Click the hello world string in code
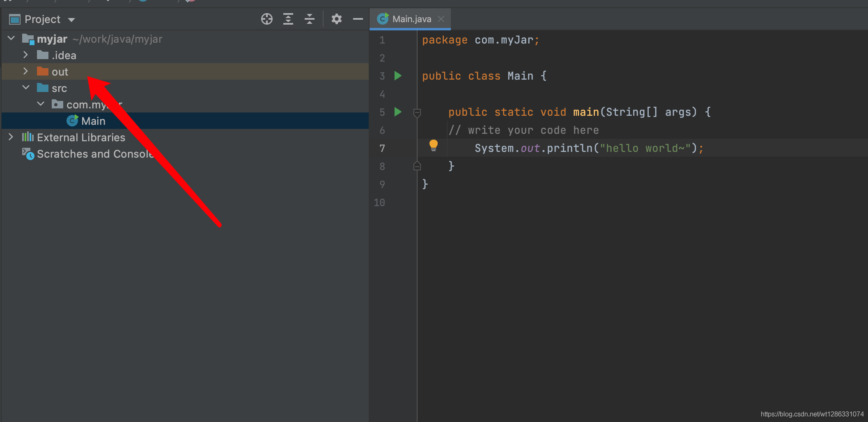 click(645, 148)
